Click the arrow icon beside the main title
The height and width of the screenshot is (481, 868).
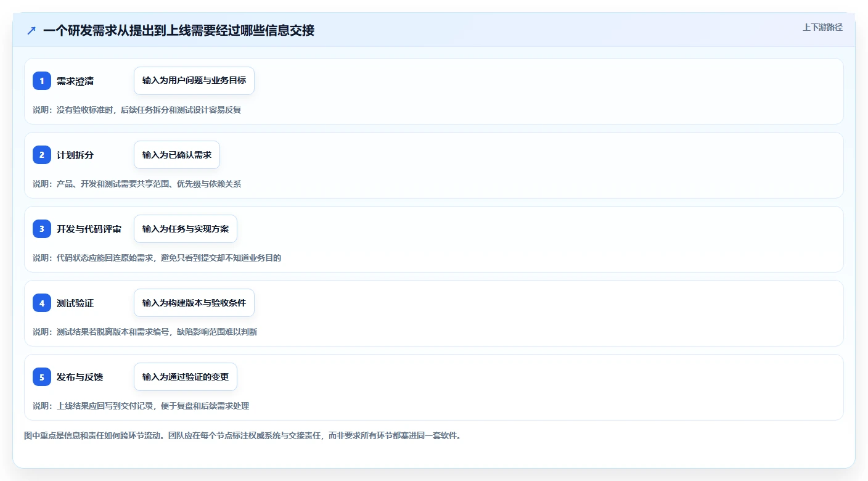coord(31,30)
